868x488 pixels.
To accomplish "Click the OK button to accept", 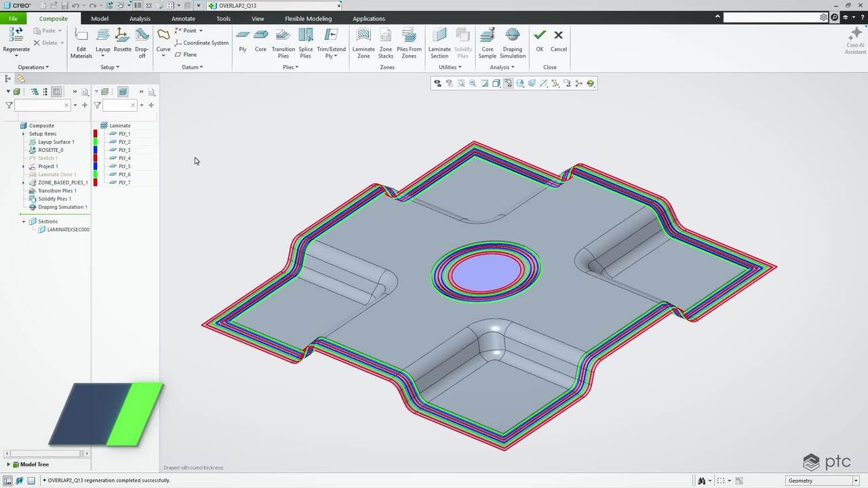I will (539, 40).
